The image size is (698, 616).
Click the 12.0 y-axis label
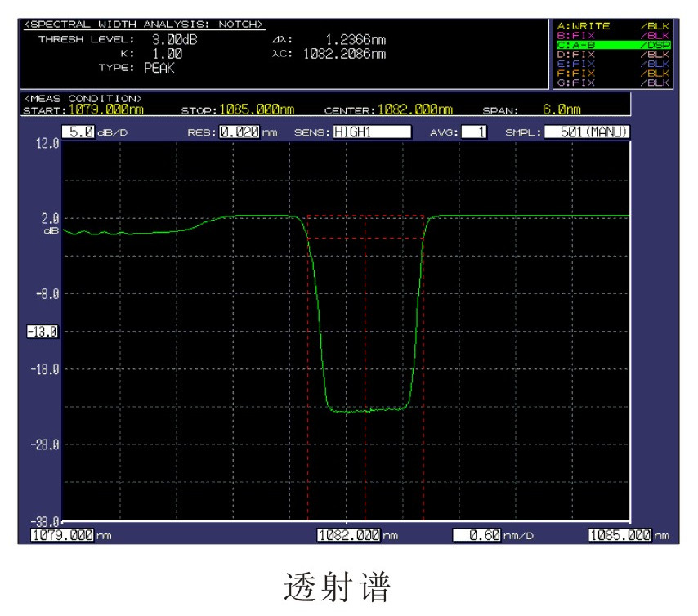pyautogui.click(x=47, y=143)
